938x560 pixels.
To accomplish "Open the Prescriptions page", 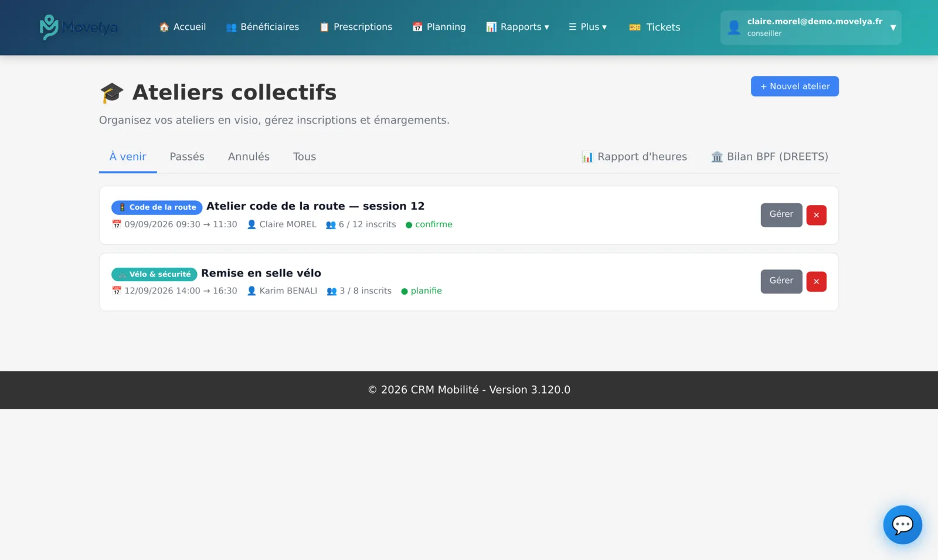I will coord(356,27).
